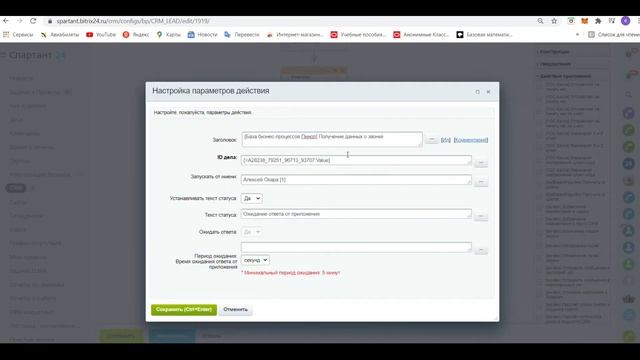Open the Новости bookmark

202,35
